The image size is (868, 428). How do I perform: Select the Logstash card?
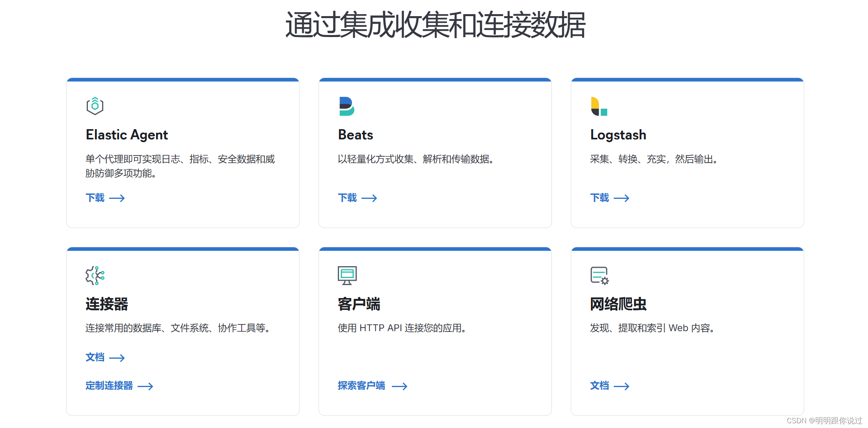[x=687, y=153]
